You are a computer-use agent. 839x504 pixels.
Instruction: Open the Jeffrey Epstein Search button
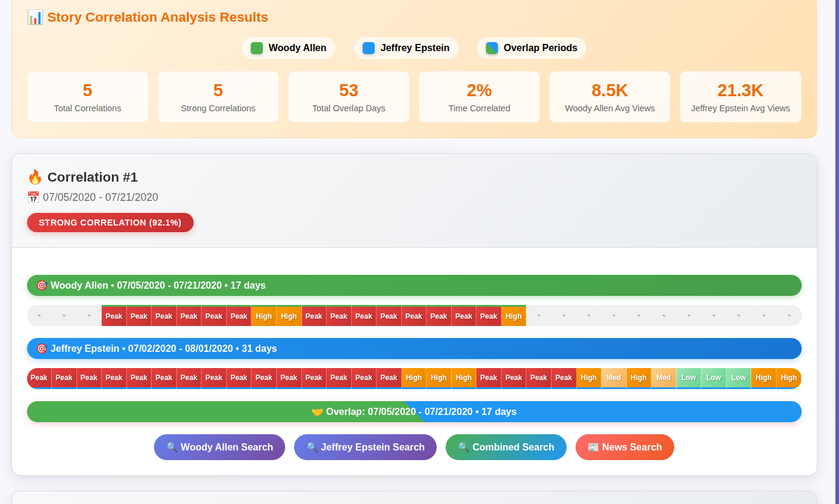[365, 447]
